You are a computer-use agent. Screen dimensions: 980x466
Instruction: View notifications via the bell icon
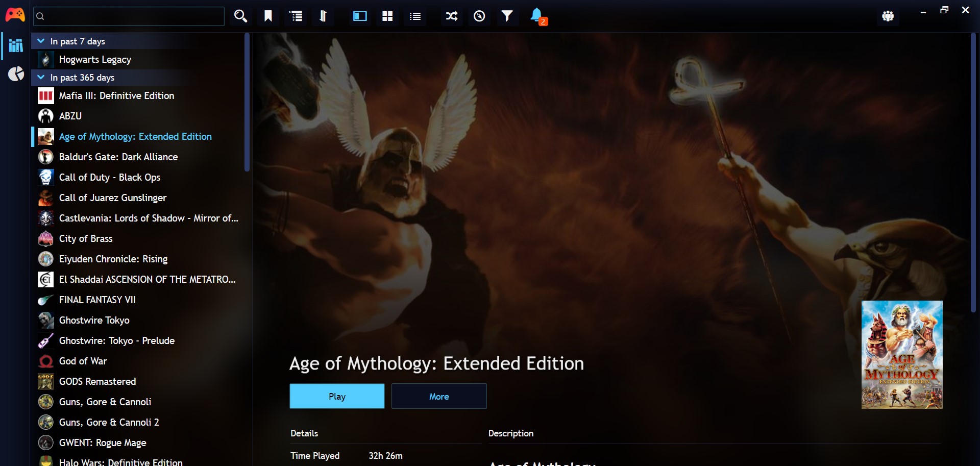(x=537, y=16)
